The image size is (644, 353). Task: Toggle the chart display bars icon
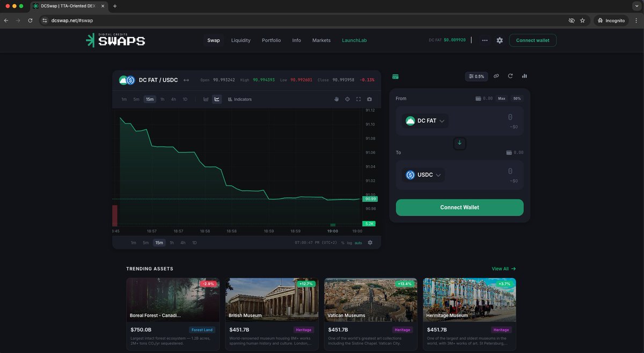[524, 76]
